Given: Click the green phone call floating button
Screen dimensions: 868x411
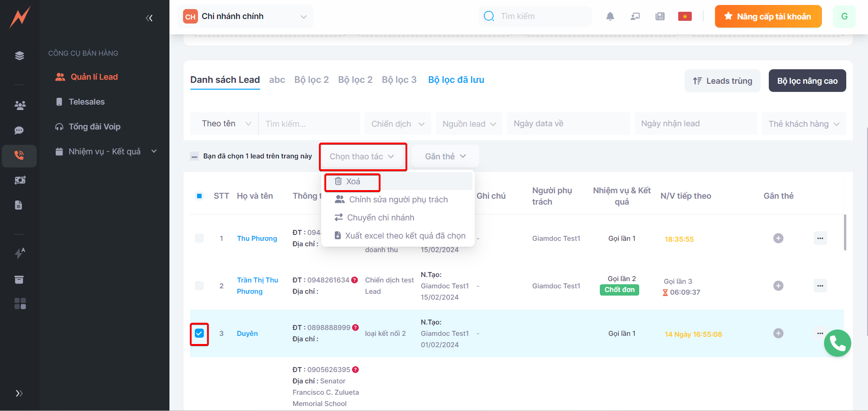Looking at the screenshot, I should click(837, 343).
